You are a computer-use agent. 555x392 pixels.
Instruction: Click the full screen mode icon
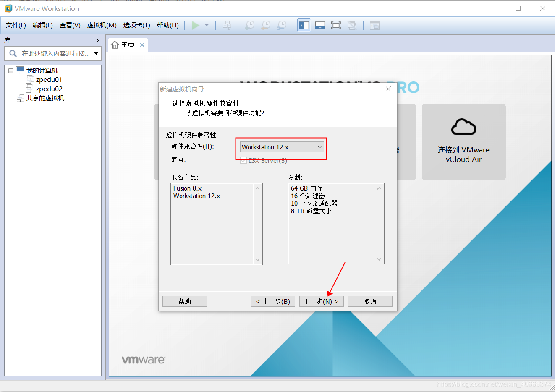coord(336,26)
